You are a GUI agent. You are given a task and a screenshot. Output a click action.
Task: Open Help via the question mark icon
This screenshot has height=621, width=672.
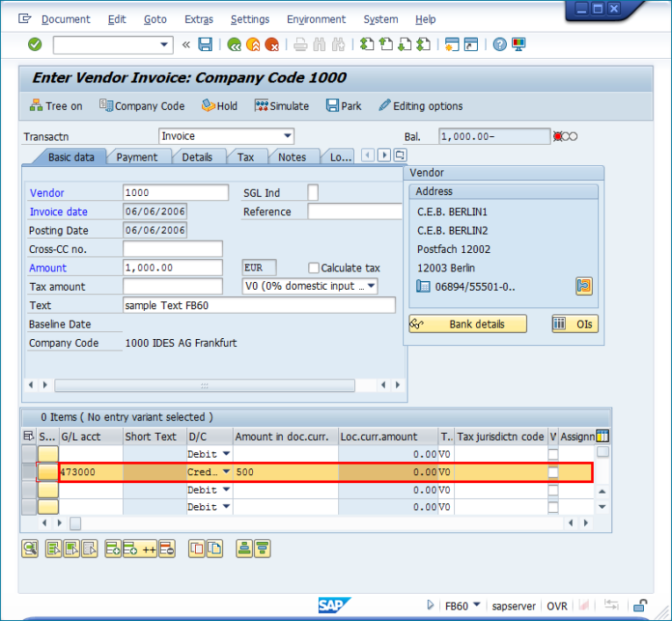(x=500, y=45)
